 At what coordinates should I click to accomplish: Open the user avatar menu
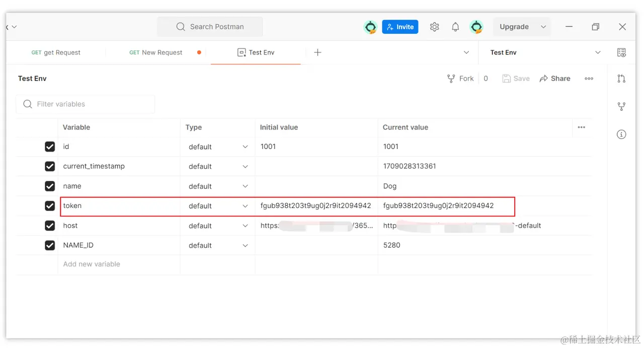point(476,27)
